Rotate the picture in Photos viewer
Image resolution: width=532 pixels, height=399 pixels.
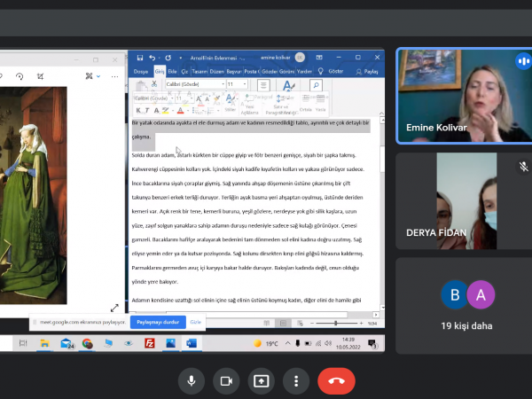click(20, 76)
